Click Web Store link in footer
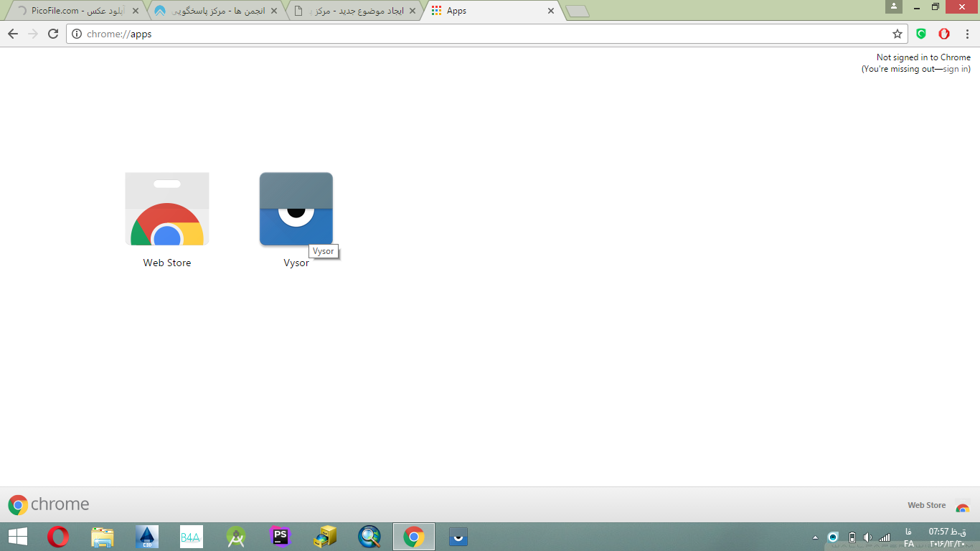 [x=926, y=505]
